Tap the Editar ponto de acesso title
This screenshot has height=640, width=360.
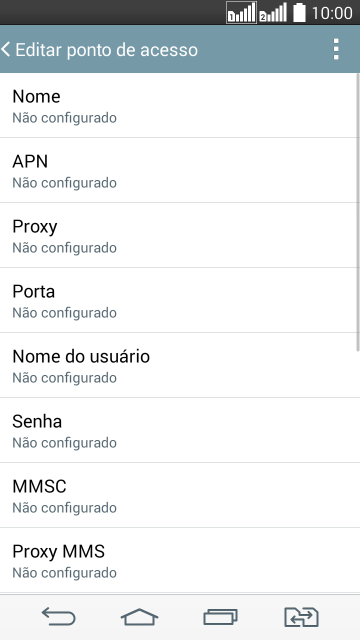pyautogui.click(x=107, y=50)
